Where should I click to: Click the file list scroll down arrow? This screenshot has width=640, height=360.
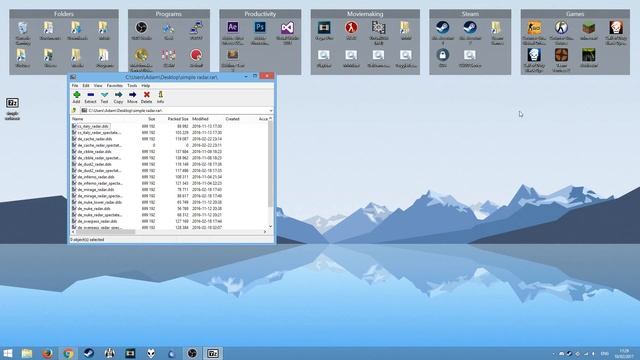point(270,226)
